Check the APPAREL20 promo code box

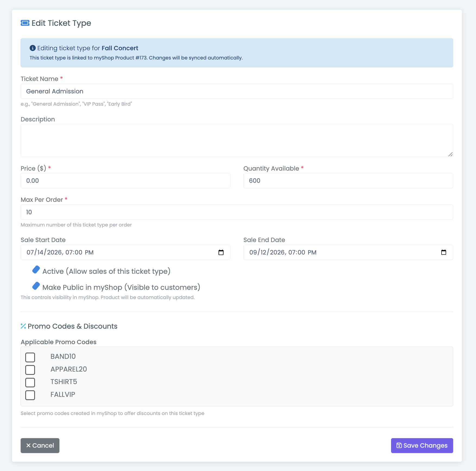tap(30, 370)
